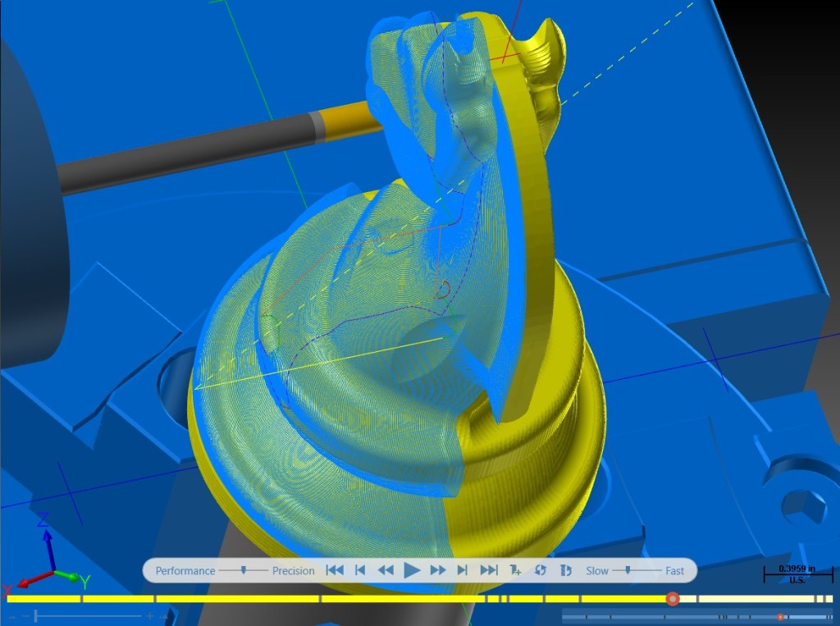840x626 pixels.
Task: Click the tool-plus bookmark icon
Action: [515, 570]
